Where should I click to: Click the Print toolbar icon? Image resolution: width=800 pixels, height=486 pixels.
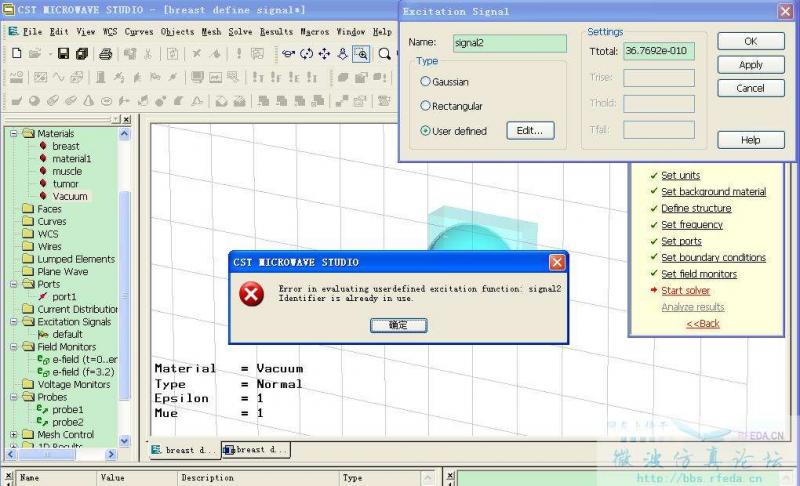click(x=106, y=54)
